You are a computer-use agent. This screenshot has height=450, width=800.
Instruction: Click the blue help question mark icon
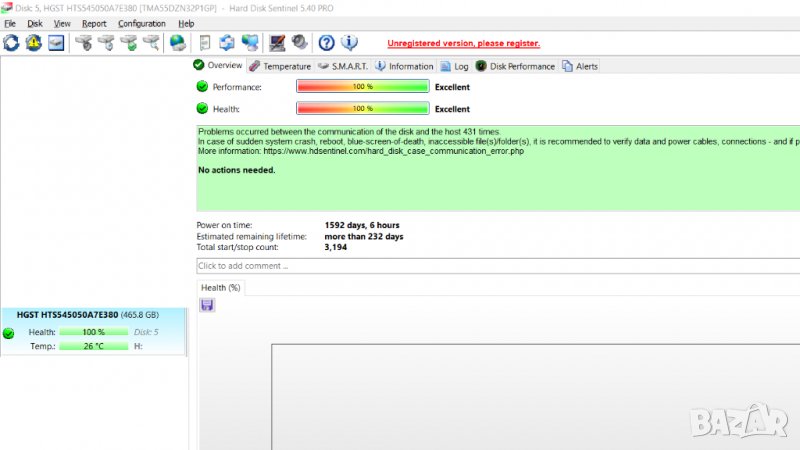[326, 43]
